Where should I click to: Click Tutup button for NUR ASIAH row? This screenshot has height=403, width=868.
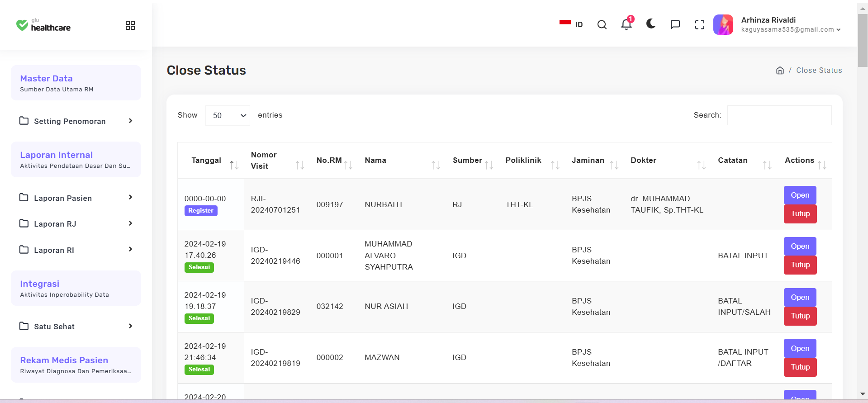(x=800, y=316)
